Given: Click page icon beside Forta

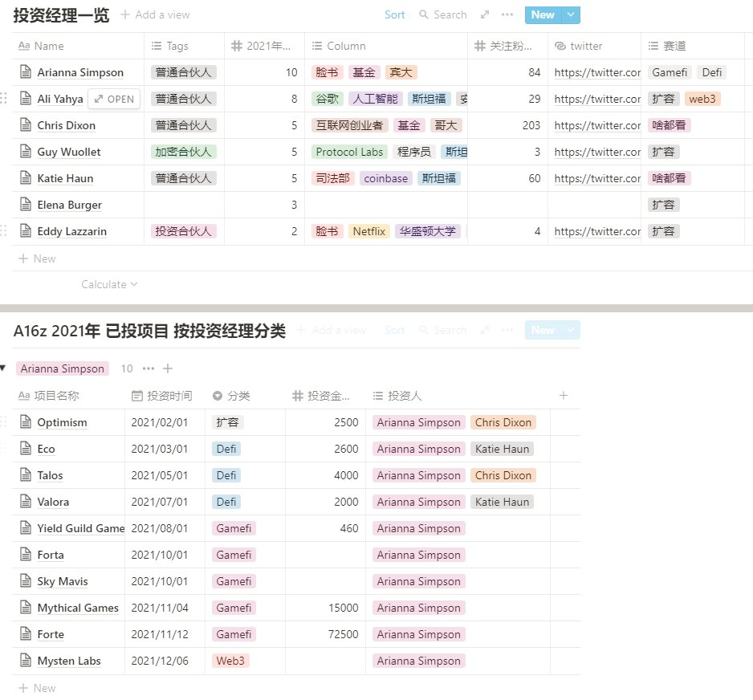Looking at the screenshot, I should coord(26,554).
